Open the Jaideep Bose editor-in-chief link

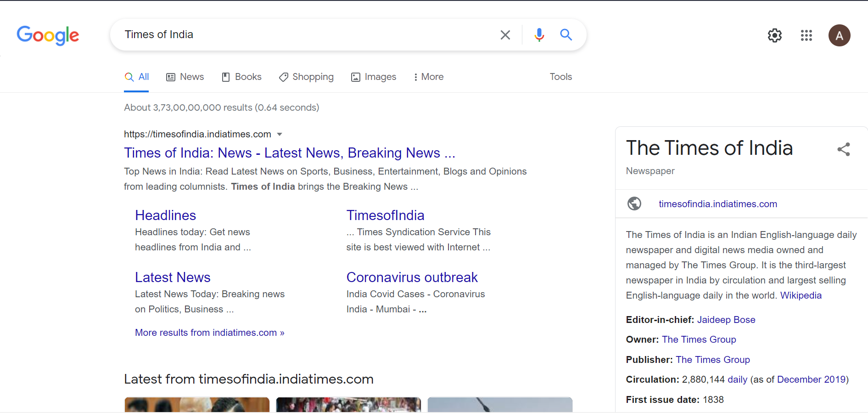click(726, 320)
